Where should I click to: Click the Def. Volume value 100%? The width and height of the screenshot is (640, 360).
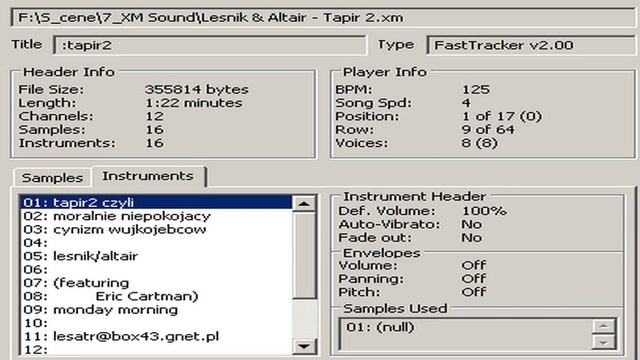(484, 211)
